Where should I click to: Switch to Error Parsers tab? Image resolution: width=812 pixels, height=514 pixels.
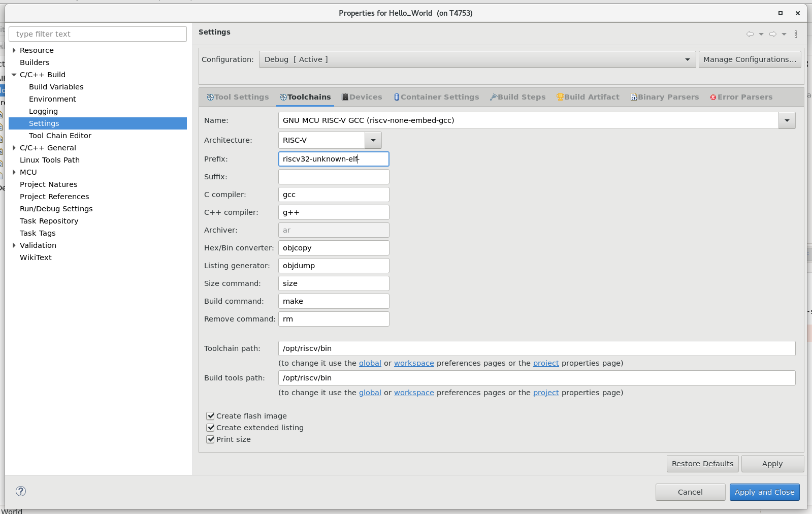(x=741, y=97)
